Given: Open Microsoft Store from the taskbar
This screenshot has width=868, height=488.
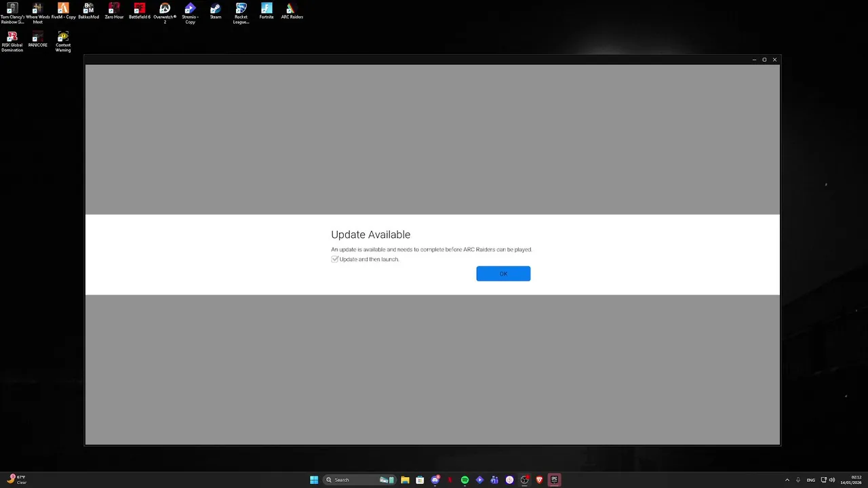Looking at the screenshot, I should [420, 480].
